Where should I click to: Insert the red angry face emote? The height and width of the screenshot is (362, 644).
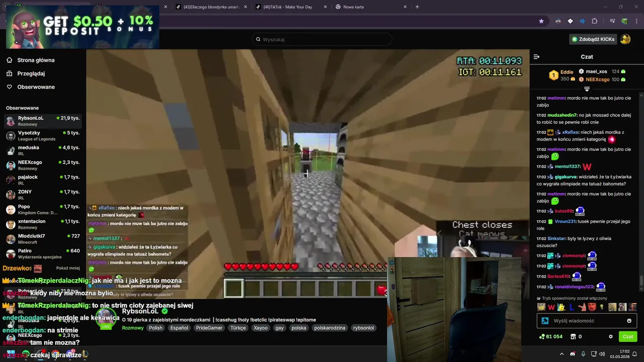[x=592, y=307]
